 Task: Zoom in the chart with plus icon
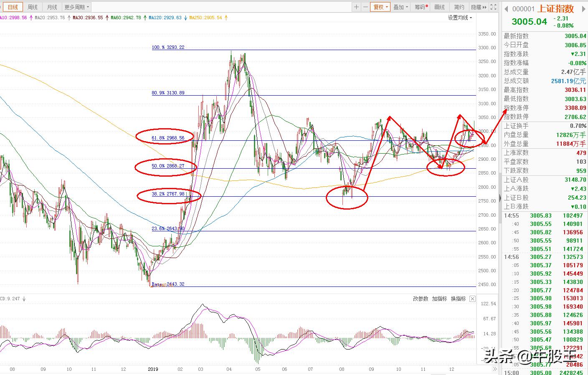(356, 7)
